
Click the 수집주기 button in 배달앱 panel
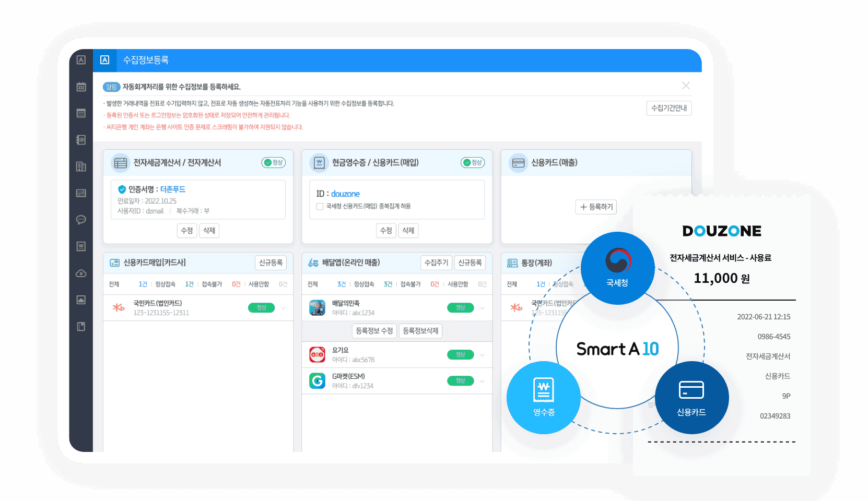coord(437,263)
